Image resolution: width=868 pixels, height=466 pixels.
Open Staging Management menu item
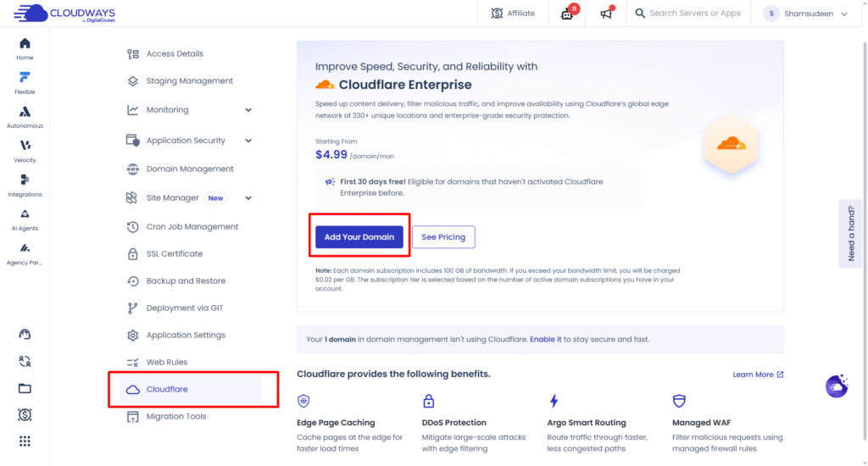tap(189, 80)
